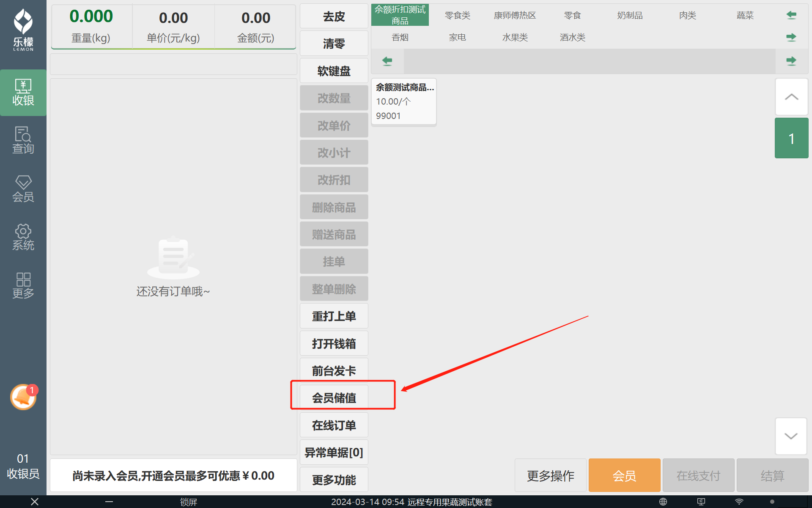812x508 pixels.
Task: Select the 康师傅热区 category tab
Action: point(515,15)
